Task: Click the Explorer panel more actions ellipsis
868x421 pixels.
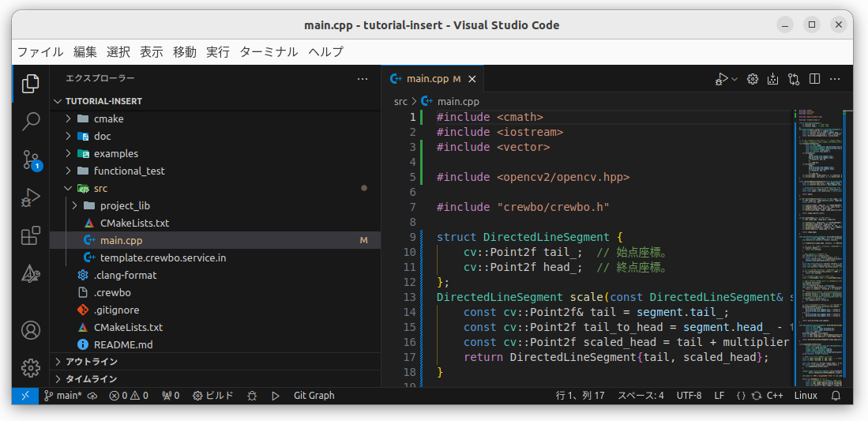Action: pyautogui.click(x=363, y=79)
